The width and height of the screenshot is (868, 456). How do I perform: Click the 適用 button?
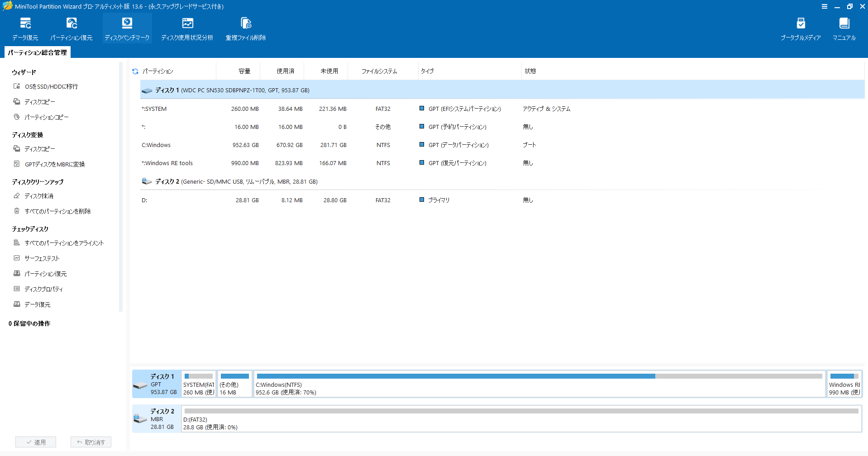(x=36, y=442)
